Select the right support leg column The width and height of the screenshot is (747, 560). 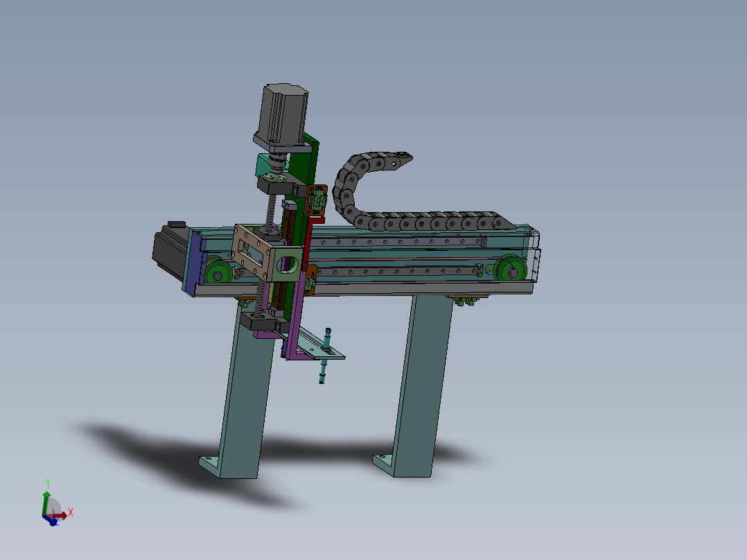point(421,386)
